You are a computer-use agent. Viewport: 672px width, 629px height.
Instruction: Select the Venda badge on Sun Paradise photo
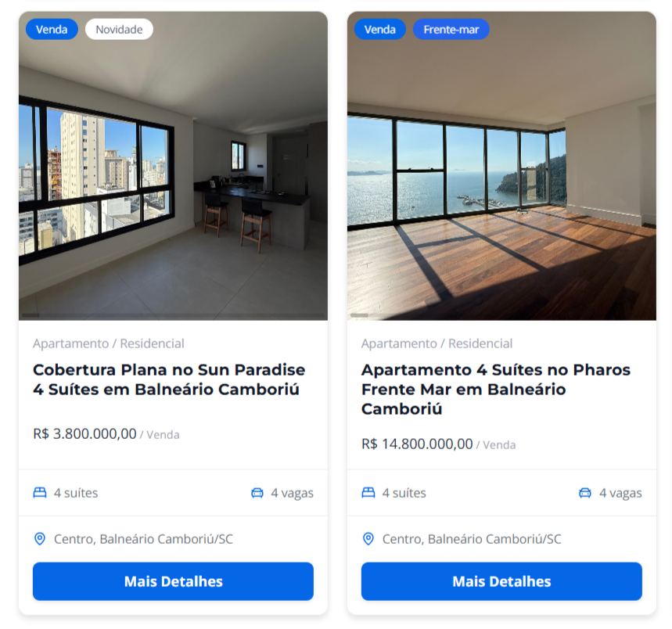coord(52,29)
